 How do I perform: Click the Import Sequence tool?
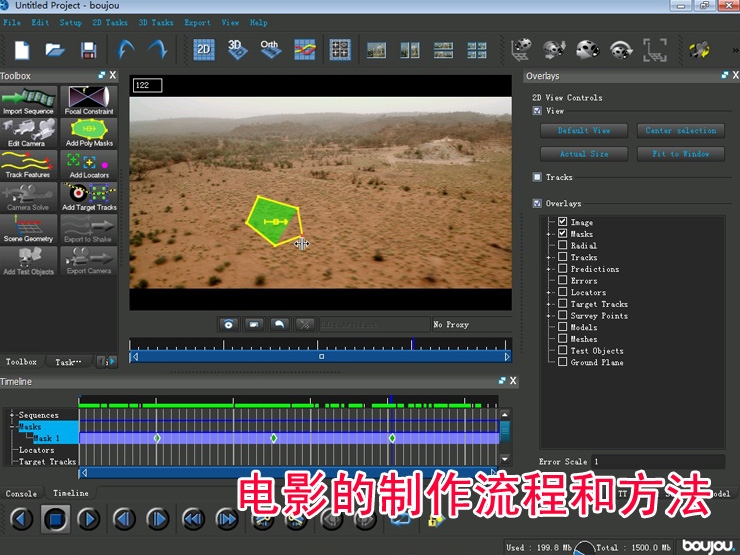click(x=29, y=101)
